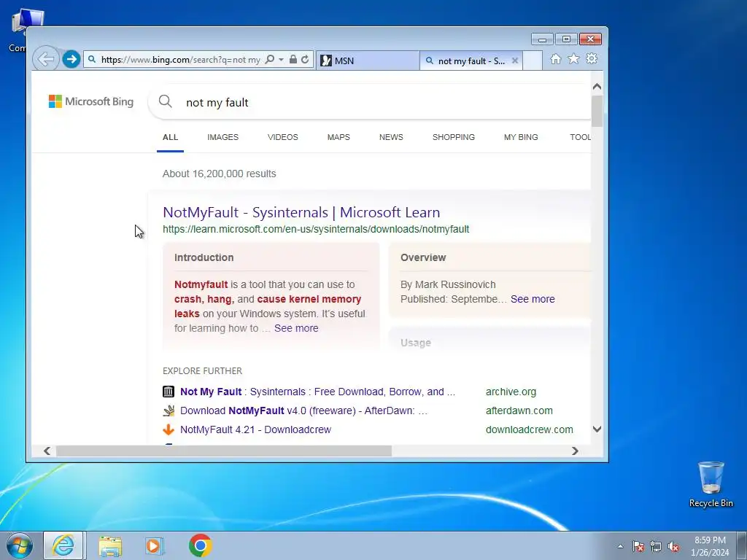Click the Microsoft Bing logo

[91, 101]
